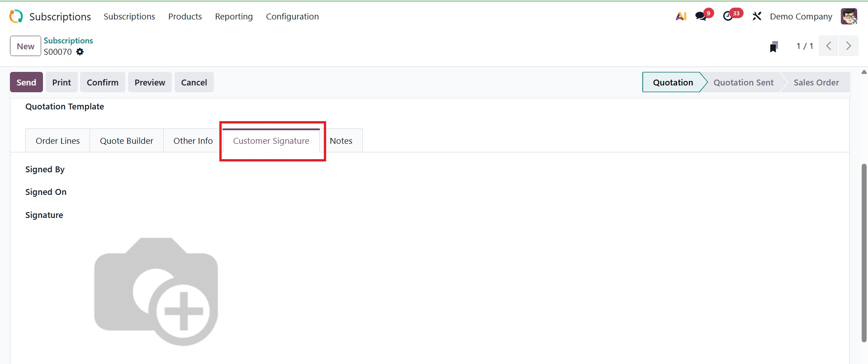The image size is (868, 364).
Task: Open the conversations chat icon
Action: [701, 16]
